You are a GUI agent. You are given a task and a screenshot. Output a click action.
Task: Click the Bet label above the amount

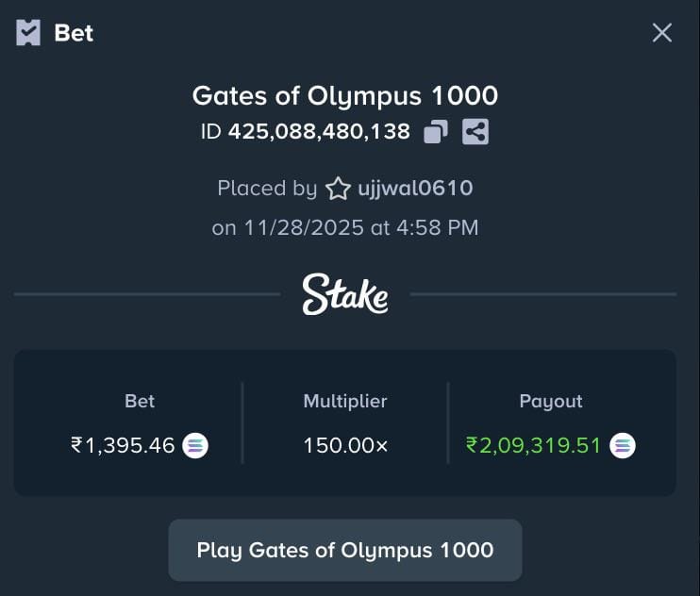tap(140, 401)
